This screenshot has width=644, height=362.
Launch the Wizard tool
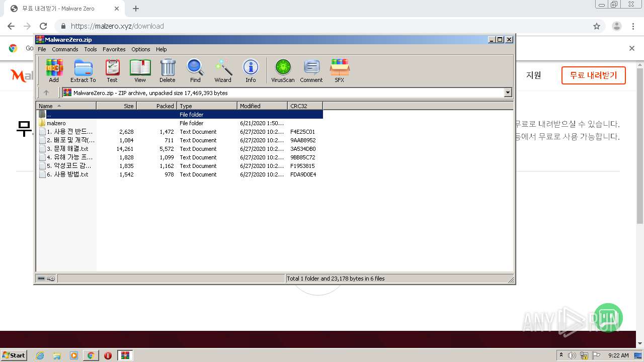pyautogui.click(x=223, y=70)
